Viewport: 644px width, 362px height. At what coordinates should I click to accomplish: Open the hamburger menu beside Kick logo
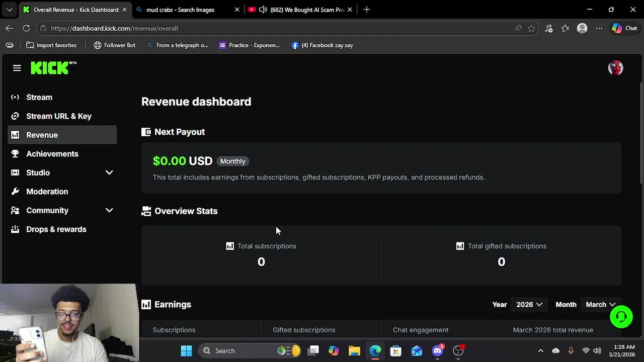coord(17,68)
